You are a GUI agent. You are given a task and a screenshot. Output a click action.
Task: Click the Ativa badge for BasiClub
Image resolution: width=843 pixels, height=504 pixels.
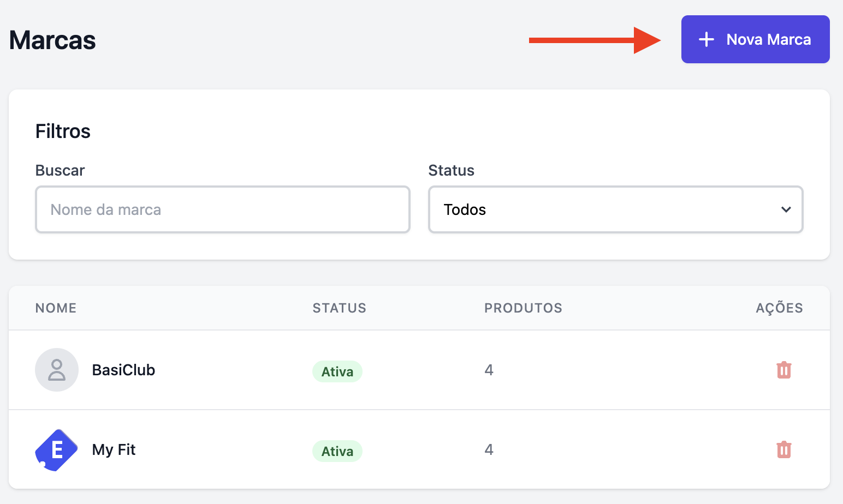pyautogui.click(x=337, y=371)
